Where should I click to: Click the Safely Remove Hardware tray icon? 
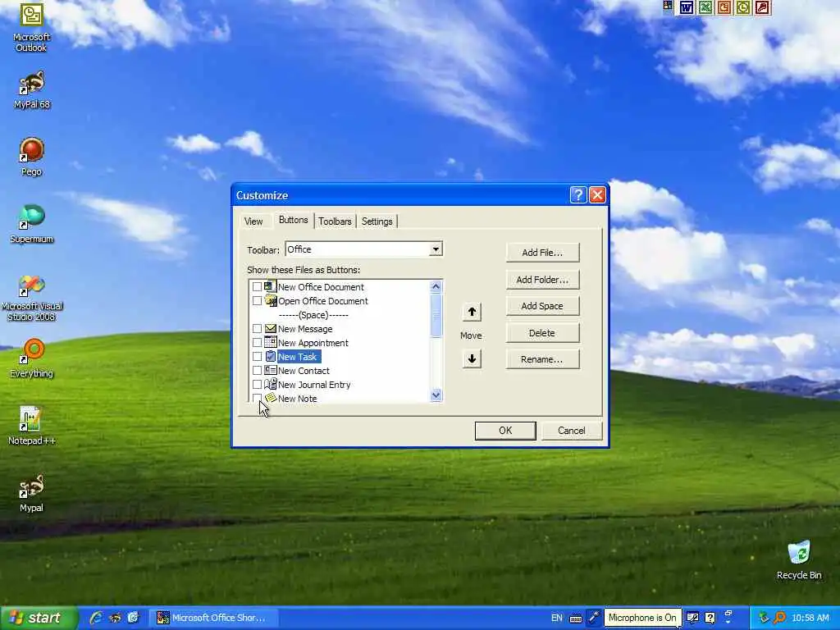coord(764,618)
